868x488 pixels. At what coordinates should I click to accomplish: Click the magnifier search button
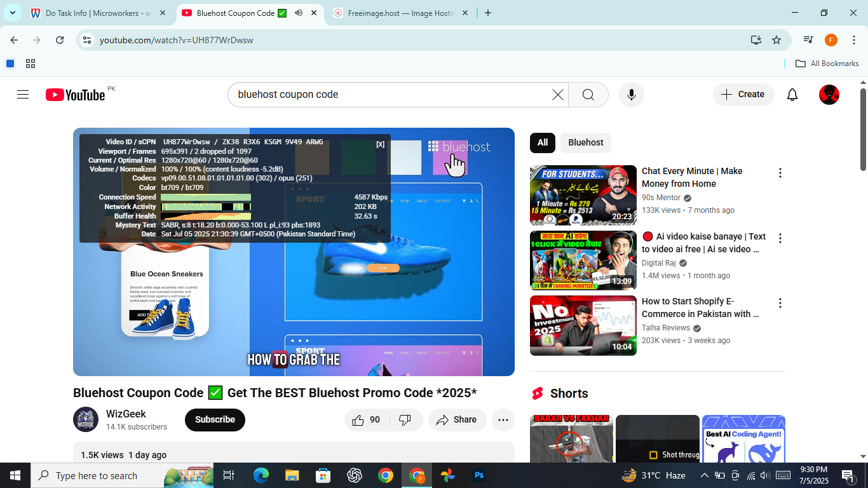coord(588,95)
